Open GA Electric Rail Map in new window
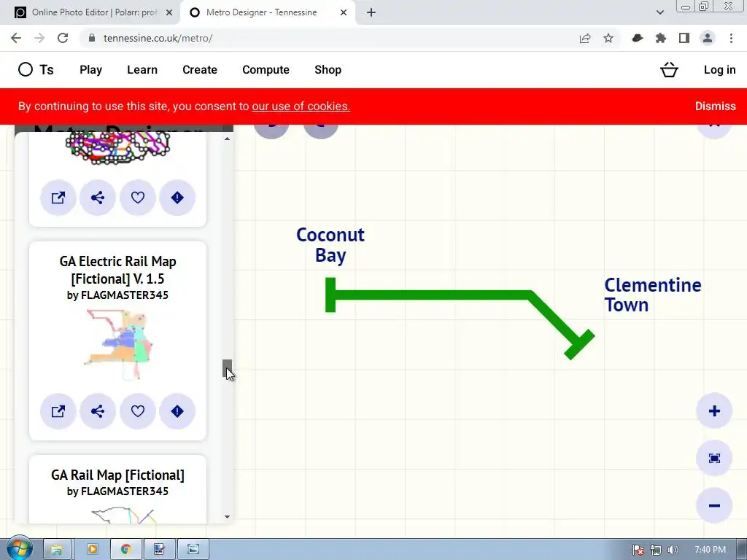The height and width of the screenshot is (560, 747). [x=58, y=411]
